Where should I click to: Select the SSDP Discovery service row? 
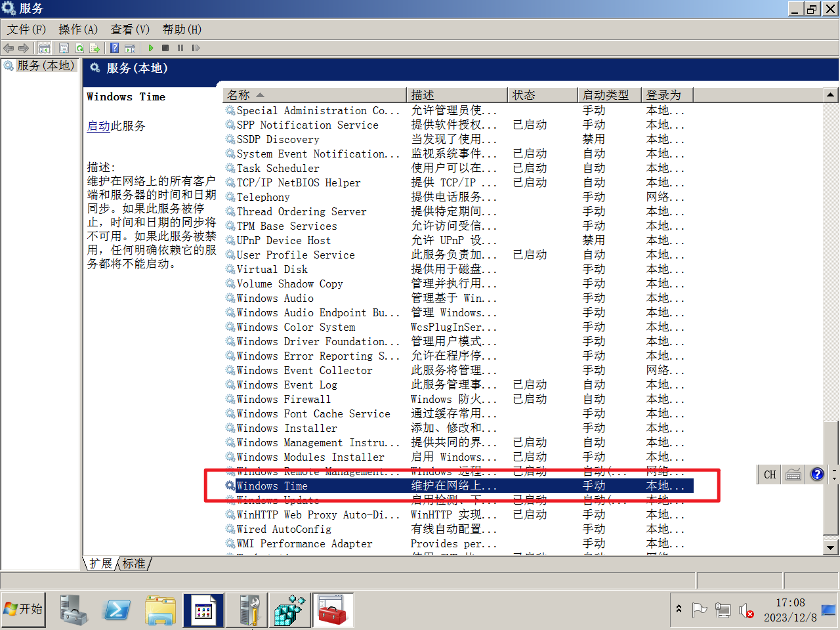[x=458, y=139]
